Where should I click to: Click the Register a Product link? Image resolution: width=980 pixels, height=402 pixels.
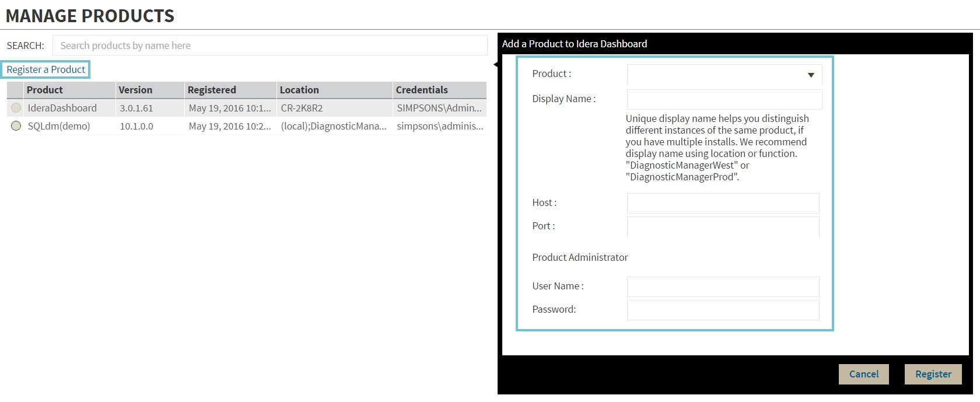(45, 69)
